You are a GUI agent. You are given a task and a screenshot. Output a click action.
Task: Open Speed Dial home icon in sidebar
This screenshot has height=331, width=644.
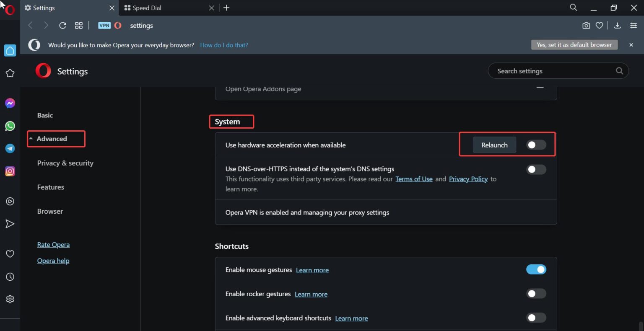(10, 50)
